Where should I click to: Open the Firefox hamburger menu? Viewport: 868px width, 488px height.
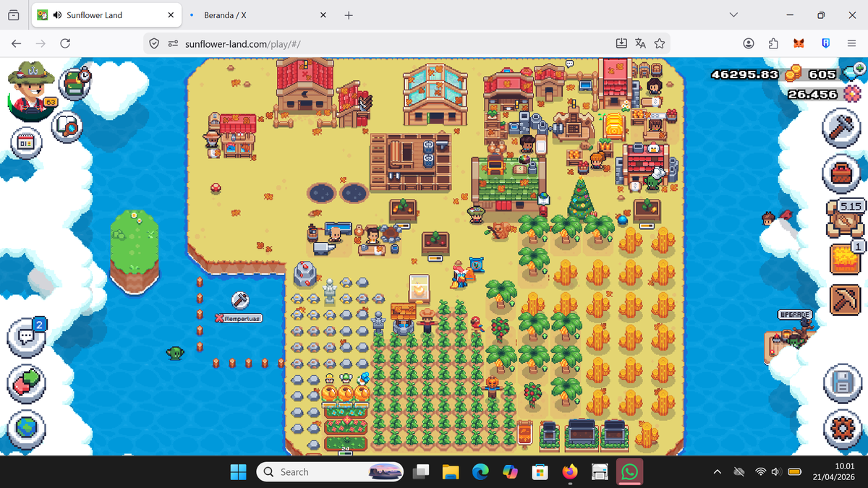851,43
